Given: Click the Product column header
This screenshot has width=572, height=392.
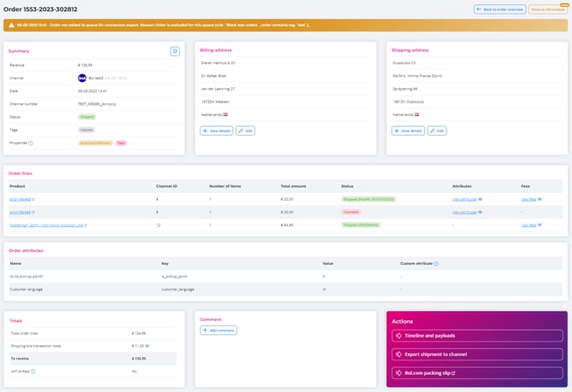Looking at the screenshot, I should point(17,186).
